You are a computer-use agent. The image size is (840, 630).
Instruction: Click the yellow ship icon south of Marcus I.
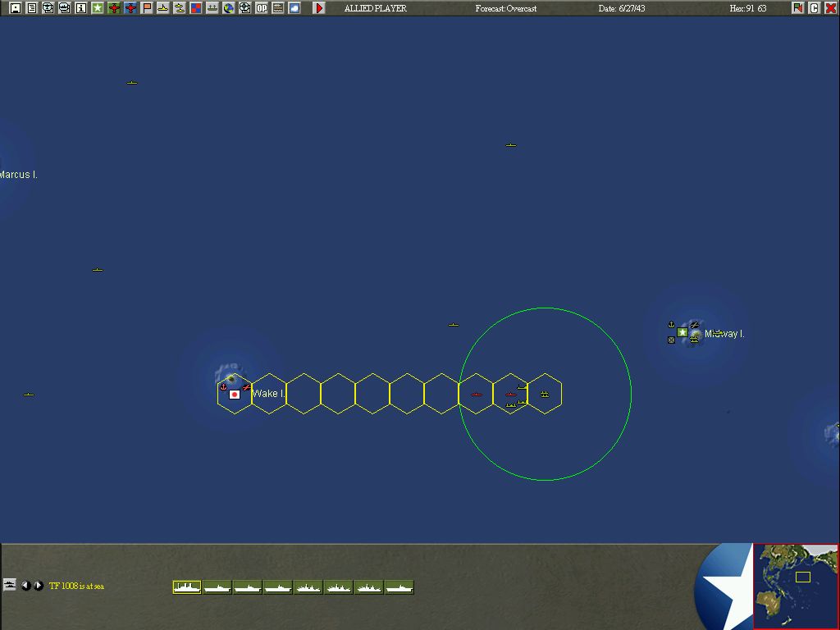click(x=97, y=269)
